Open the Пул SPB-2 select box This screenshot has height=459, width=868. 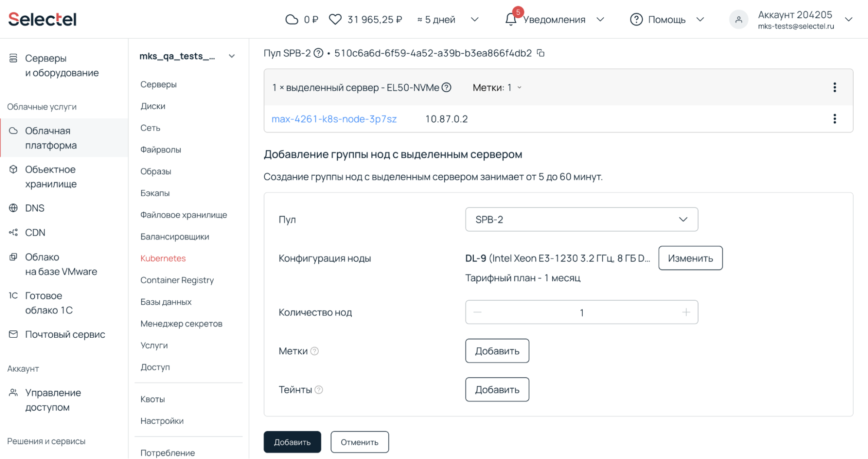(x=581, y=220)
